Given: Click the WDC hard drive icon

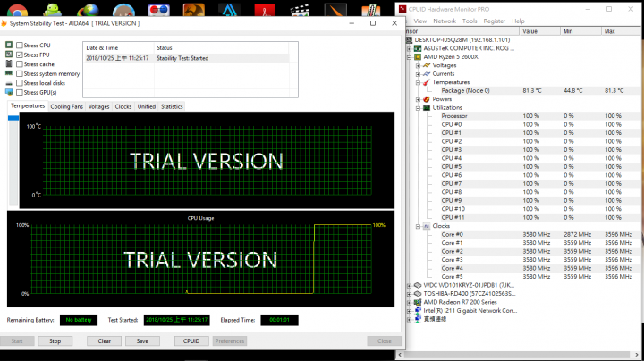Looking at the screenshot, I should pos(418,285).
